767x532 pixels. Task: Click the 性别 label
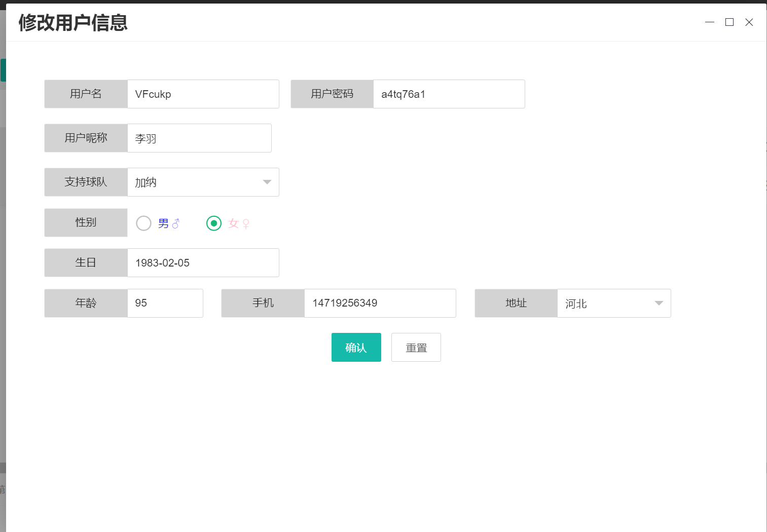86,223
